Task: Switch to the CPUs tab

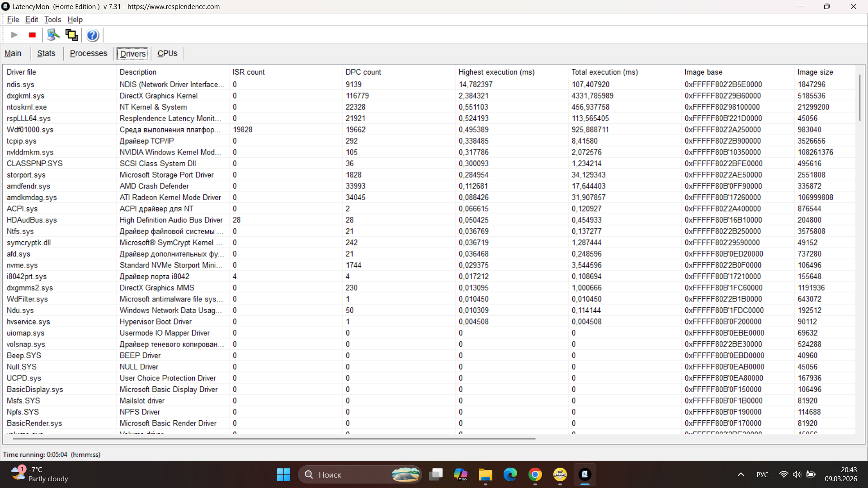Action: [x=167, y=53]
